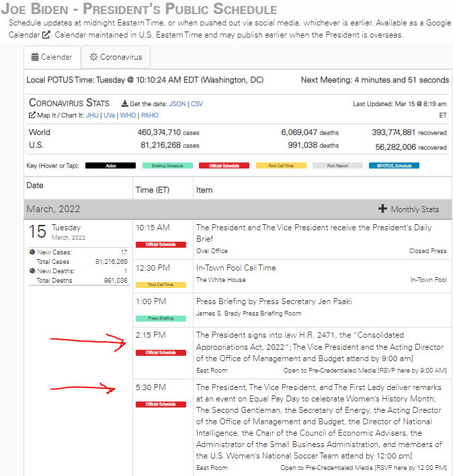Click Press Briefing badge under 1:00 PM
Screen dimensions: 453x476
point(161,318)
